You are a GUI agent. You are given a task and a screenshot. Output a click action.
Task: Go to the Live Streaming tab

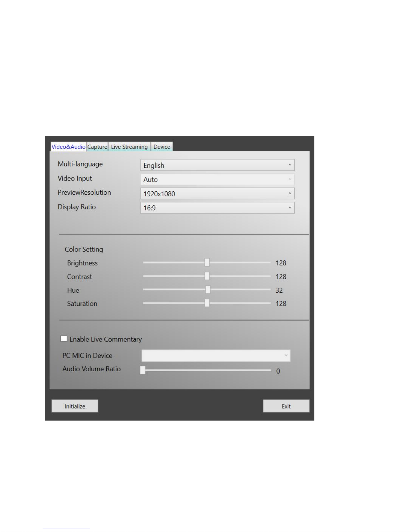(x=129, y=147)
